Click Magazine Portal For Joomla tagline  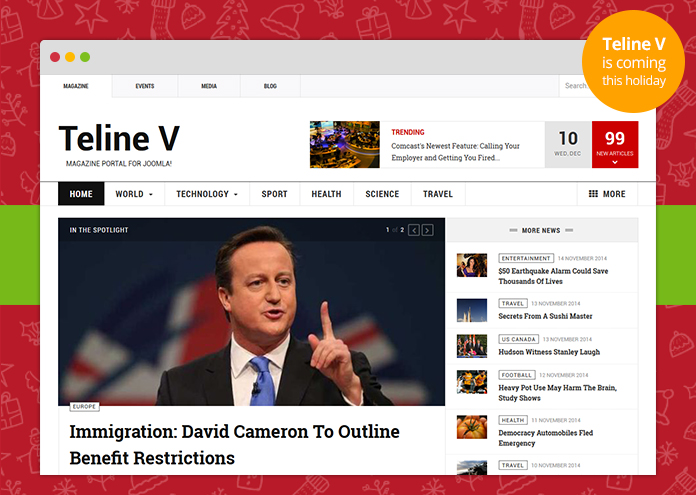119,164
